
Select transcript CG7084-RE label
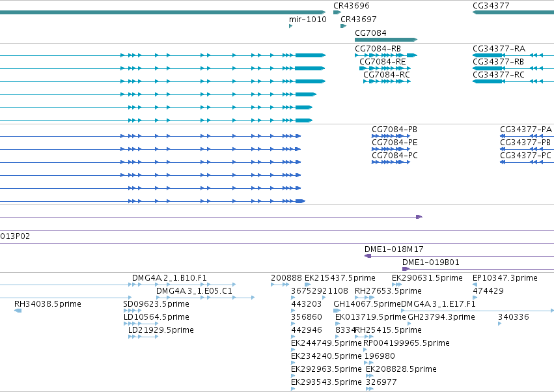pos(382,62)
